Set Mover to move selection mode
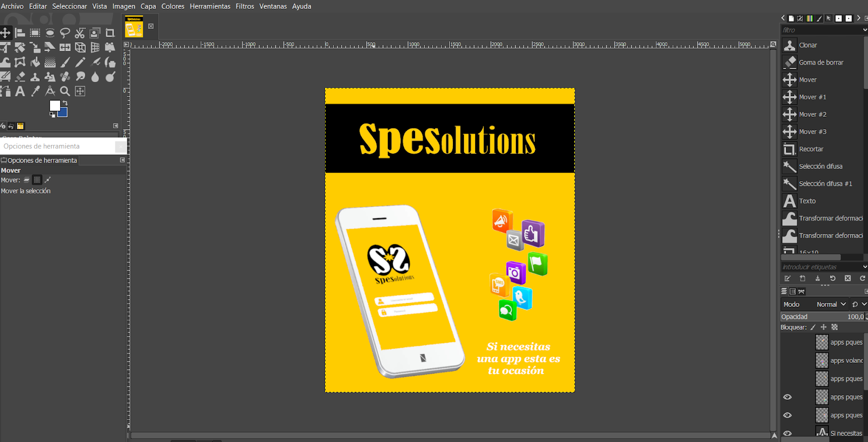This screenshot has width=868, height=442. pos(37,180)
